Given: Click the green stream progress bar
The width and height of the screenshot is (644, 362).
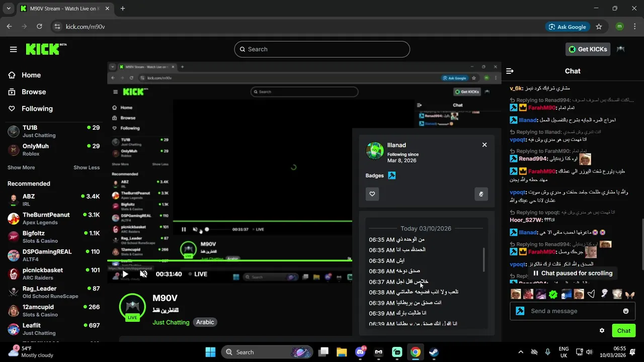Looking at the screenshot, I should point(229,260).
